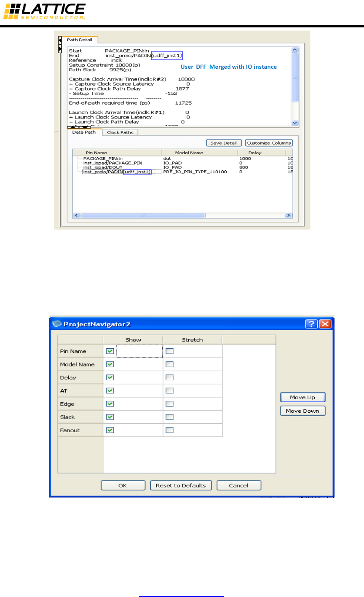Enable Stretch for Edge
This screenshot has height=597, width=364.
(x=169, y=404)
